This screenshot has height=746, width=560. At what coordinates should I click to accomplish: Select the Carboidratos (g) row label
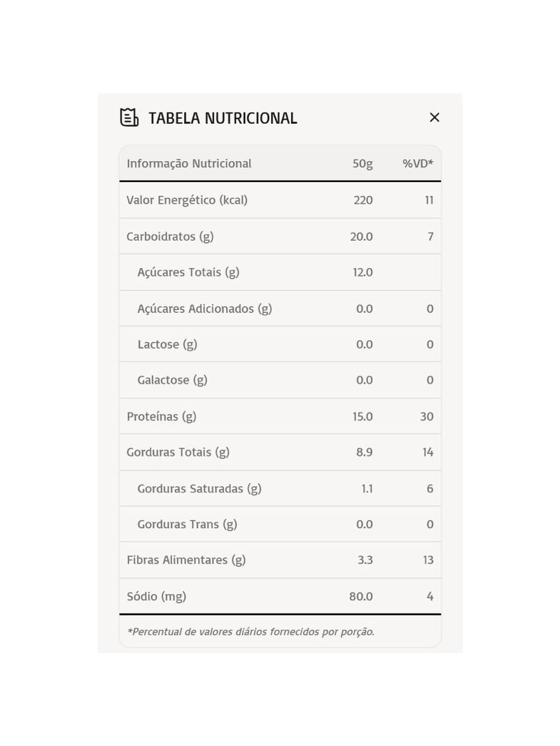[x=170, y=237]
